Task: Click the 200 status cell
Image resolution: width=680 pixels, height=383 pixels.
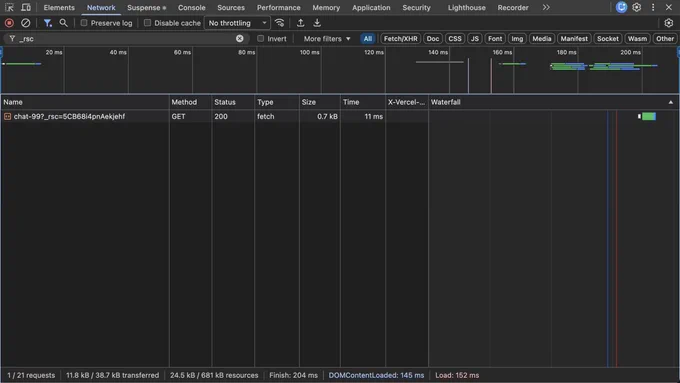Action: pos(233,116)
